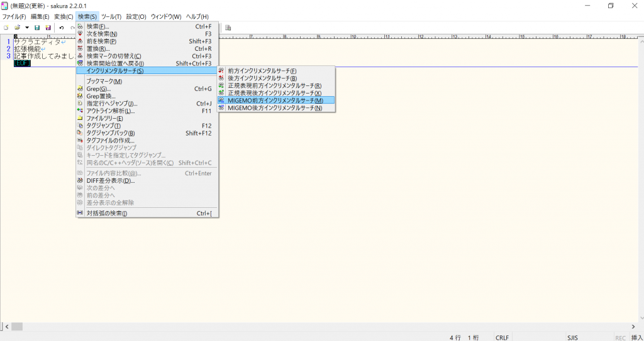Choose ファイルツリー(E) entry

click(147, 118)
